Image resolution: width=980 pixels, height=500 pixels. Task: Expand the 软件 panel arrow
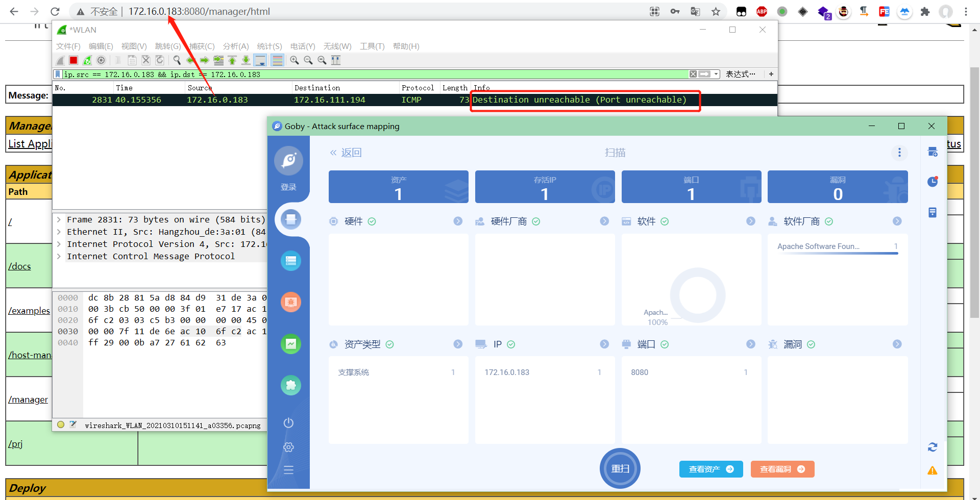751,221
